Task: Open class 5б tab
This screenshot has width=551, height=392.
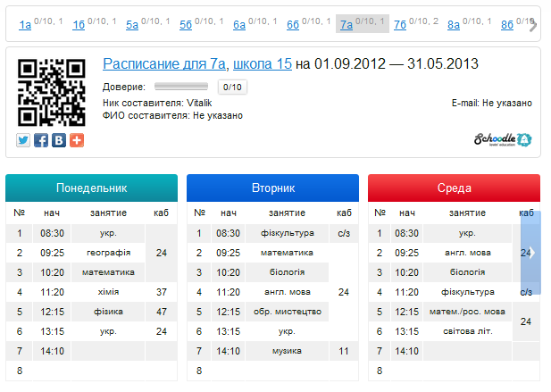Action: point(186,25)
